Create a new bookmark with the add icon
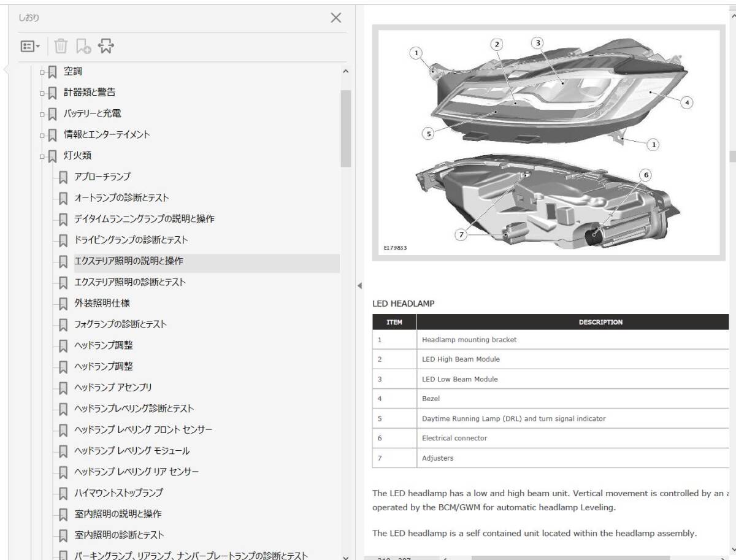This screenshot has width=736, height=560. 82,47
